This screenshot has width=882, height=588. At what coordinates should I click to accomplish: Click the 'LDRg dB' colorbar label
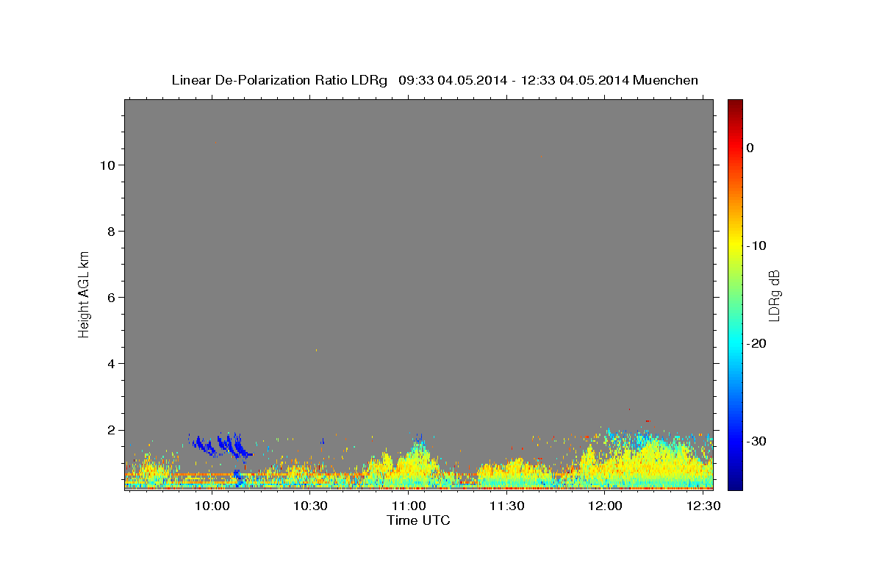pyautogui.click(x=773, y=295)
